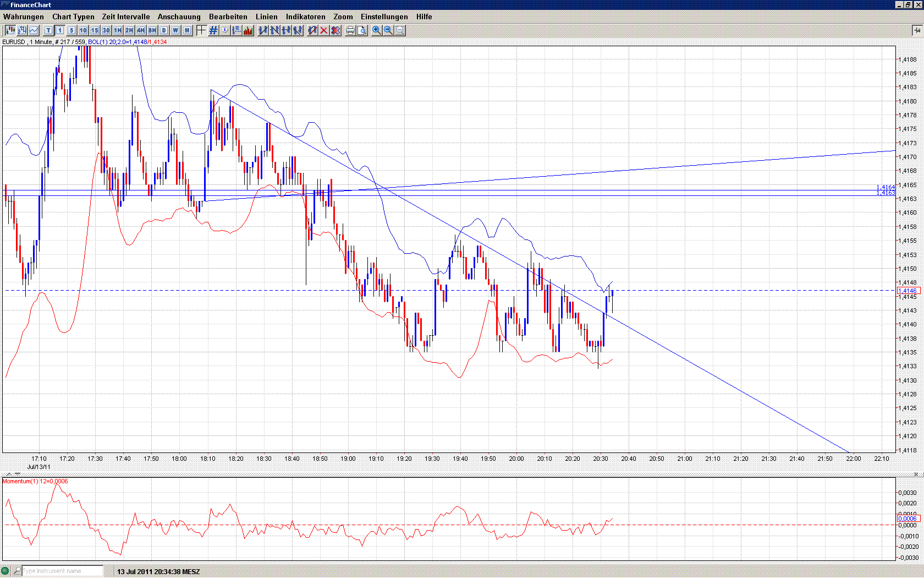Click the price scale toolbar icon
The height and width of the screenshot is (578, 924).
coord(237,30)
